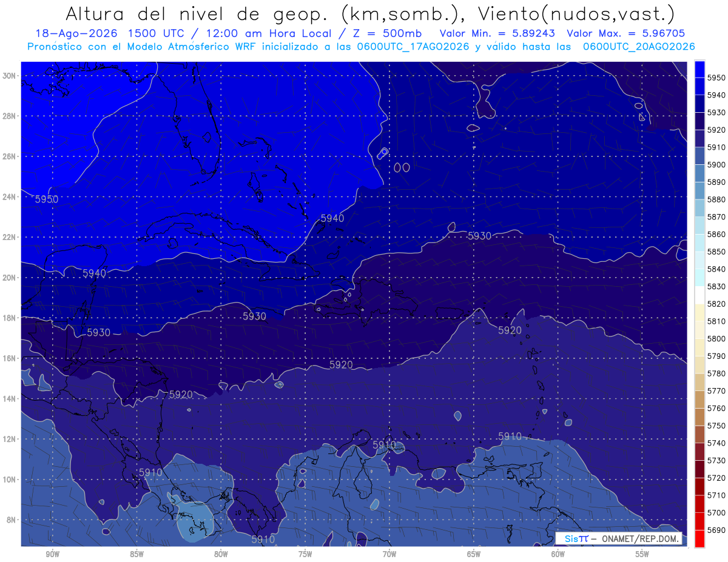Viewport: 728px width, 562px height.
Task: Click the 20N latitude axis label
Action: 10,278
